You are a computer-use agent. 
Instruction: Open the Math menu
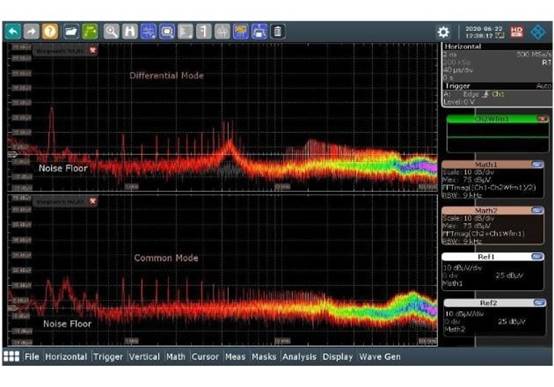click(176, 357)
